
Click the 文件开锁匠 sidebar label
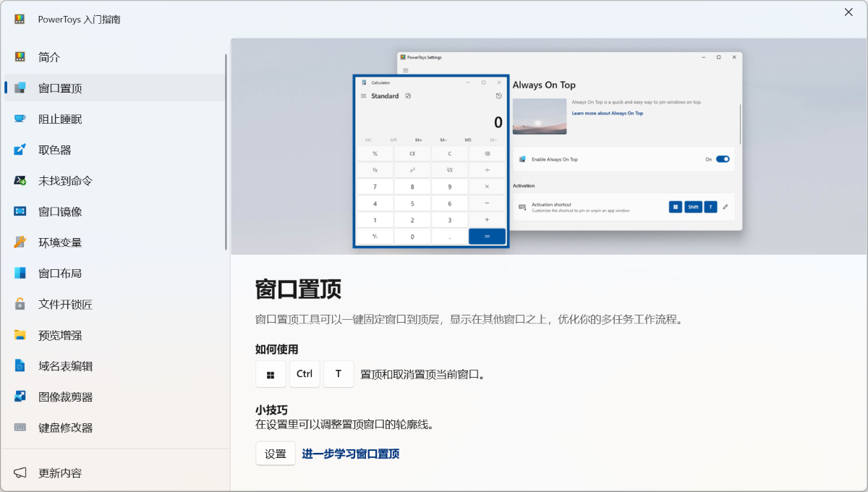(66, 305)
